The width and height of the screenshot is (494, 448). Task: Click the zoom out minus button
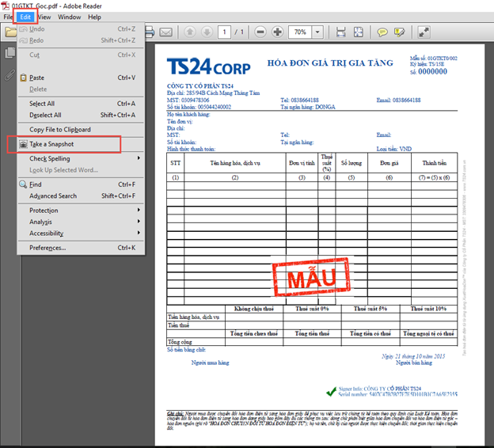click(x=260, y=32)
